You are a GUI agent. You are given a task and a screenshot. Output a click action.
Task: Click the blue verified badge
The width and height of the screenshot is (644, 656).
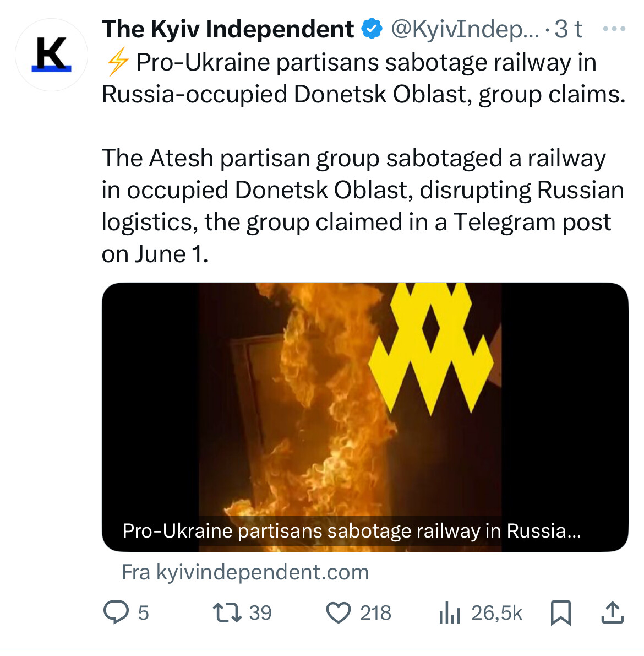tap(372, 29)
